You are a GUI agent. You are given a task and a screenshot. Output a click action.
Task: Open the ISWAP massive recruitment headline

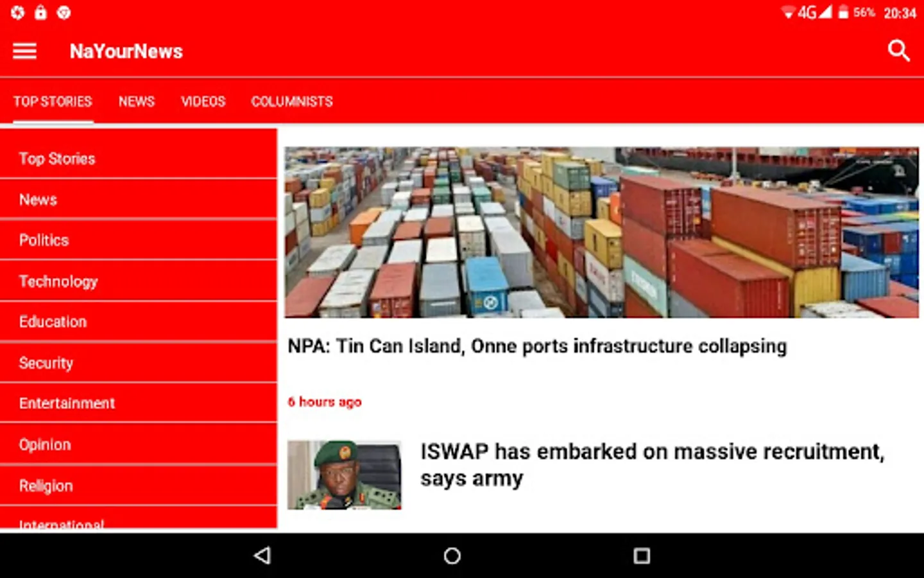653,465
